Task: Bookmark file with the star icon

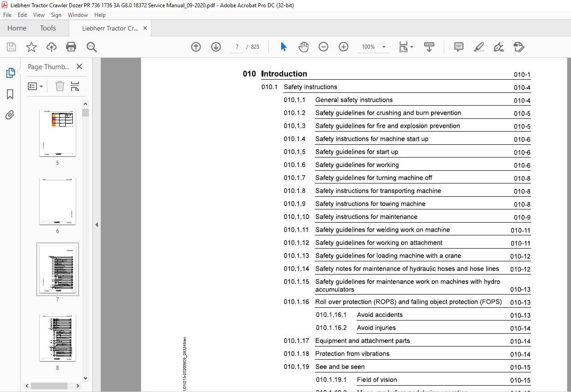Action: coord(31,47)
